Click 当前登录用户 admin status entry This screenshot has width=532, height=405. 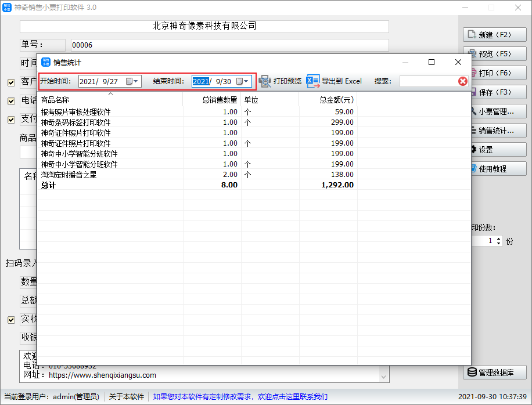point(52,396)
